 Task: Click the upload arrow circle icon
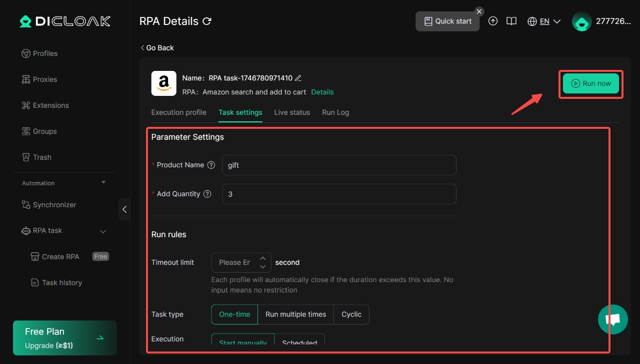coord(493,21)
